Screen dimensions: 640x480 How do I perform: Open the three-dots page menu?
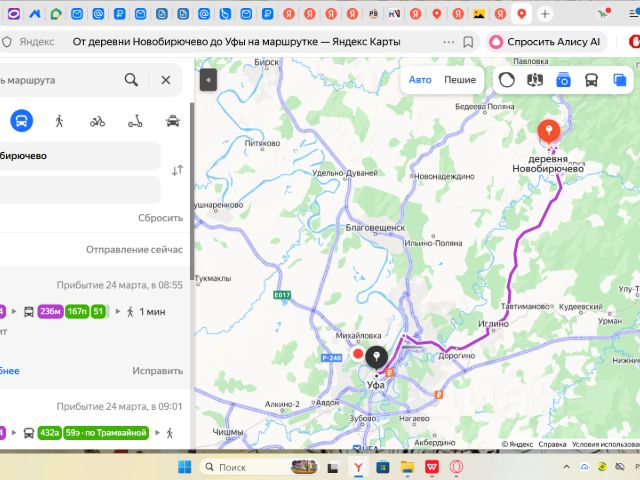pos(449,42)
